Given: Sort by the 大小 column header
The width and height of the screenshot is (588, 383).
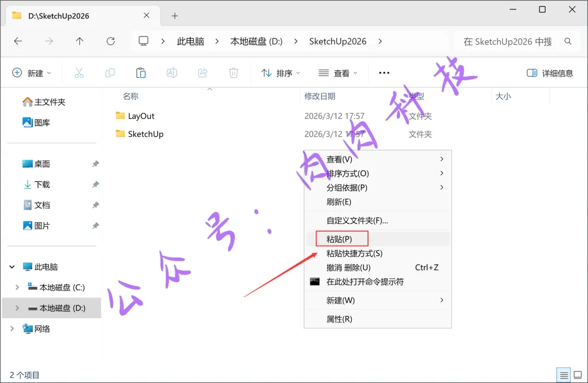Looking at the screenshot, I should (503, 96).
